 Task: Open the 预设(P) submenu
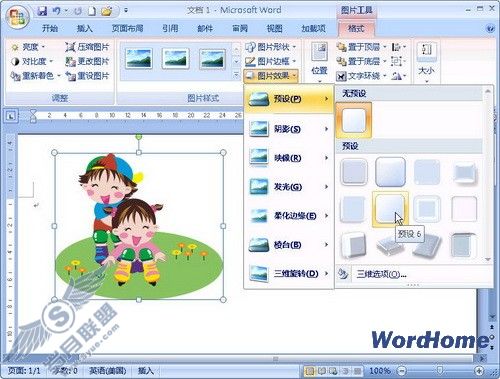coord(289,99)
